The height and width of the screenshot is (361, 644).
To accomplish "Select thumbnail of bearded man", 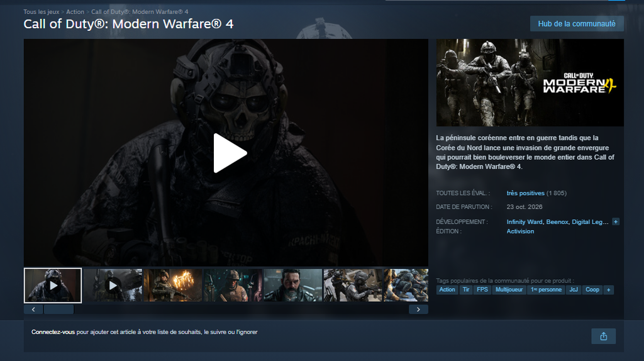I will [x=293, y=286].
